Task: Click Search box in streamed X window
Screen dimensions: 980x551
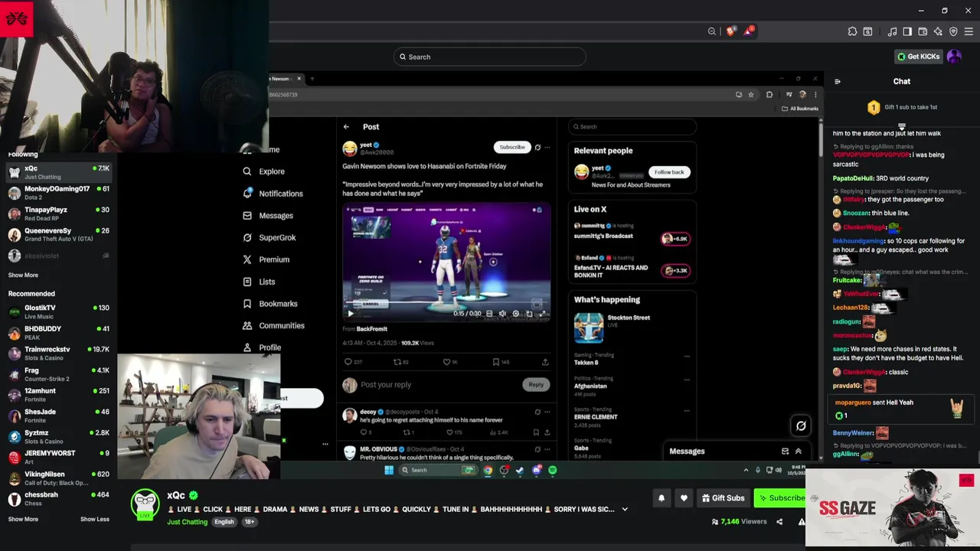Action: point(632,126)
